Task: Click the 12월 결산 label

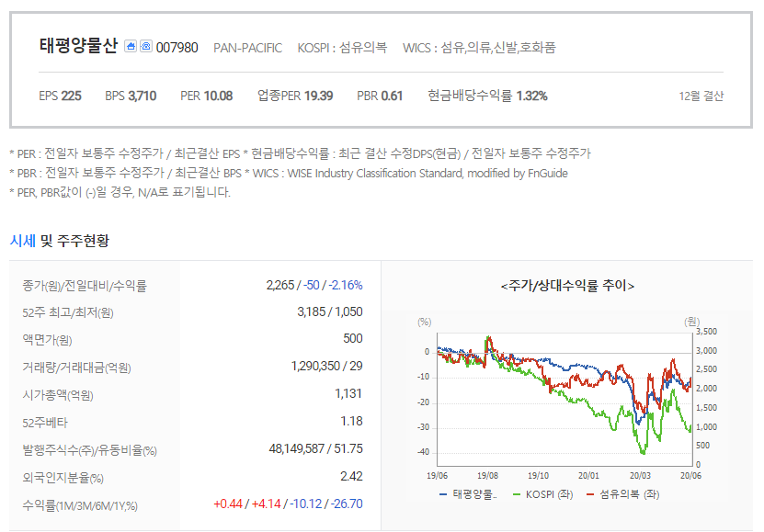Action: pyautogui.click(x=701, y=96)
